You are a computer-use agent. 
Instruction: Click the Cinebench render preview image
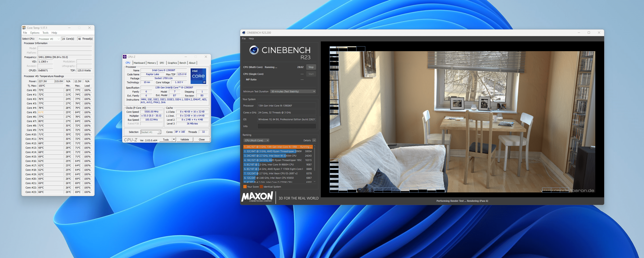click(462, 120)
